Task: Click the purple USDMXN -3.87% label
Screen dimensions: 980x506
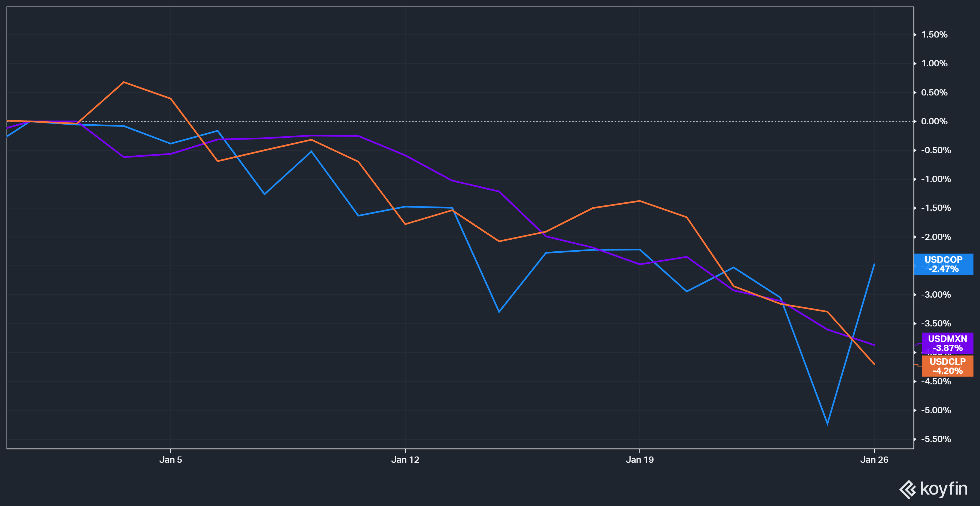Action: coord(947,343)
